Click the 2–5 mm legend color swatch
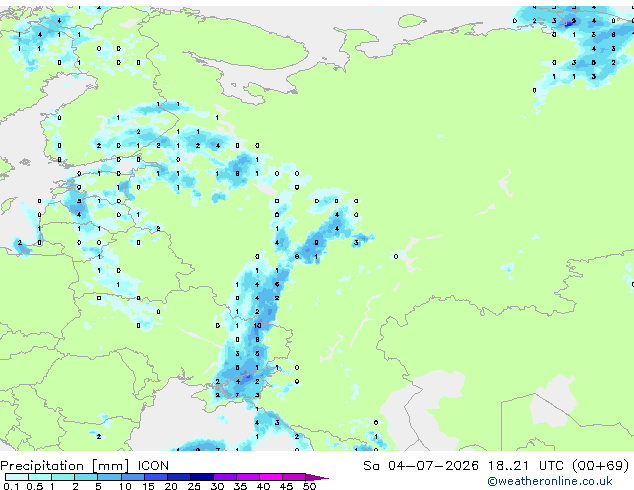 86,477
